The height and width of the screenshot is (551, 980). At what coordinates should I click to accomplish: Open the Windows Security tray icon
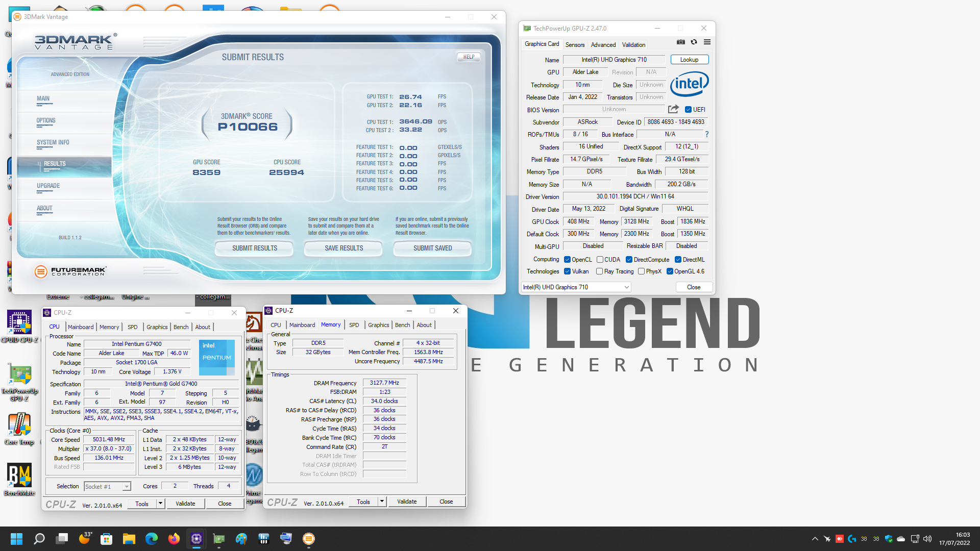click(889, 539)
